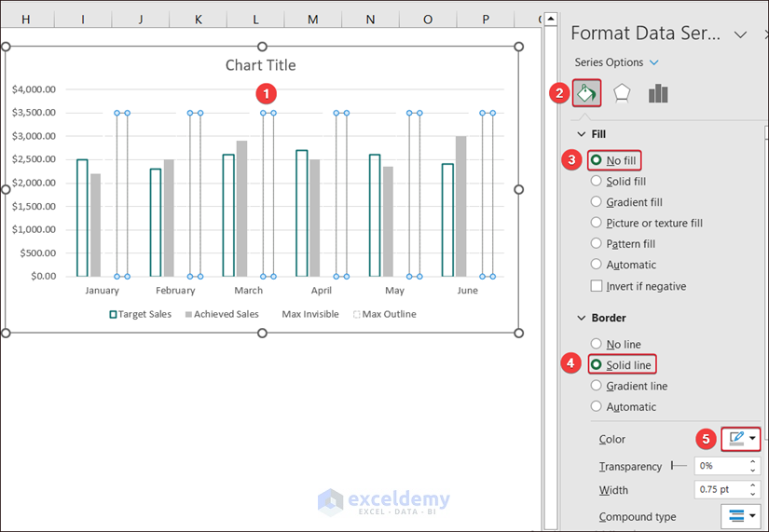Click the $0.00 axis value
The height and width of the screenshot is (532, 769).
43,276
